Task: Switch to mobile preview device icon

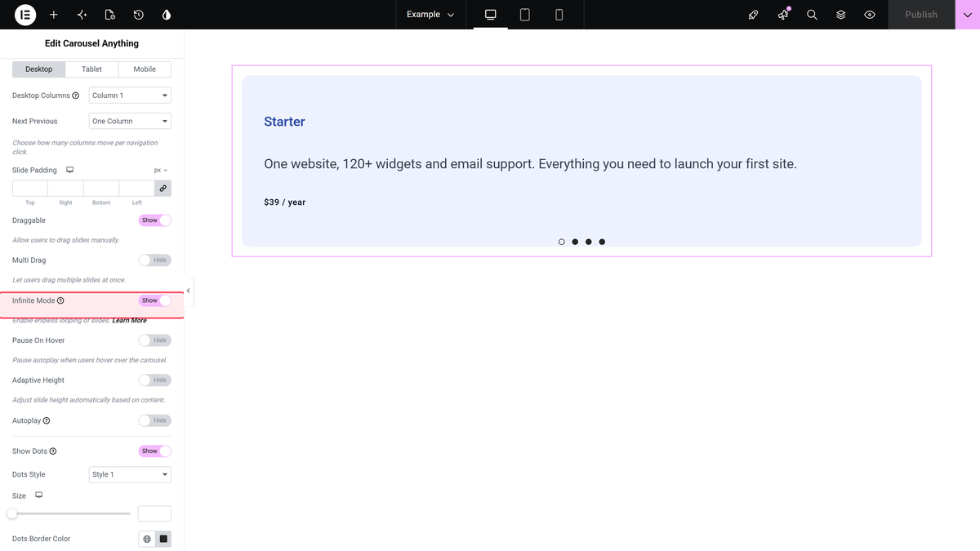Action: (559, 15)
